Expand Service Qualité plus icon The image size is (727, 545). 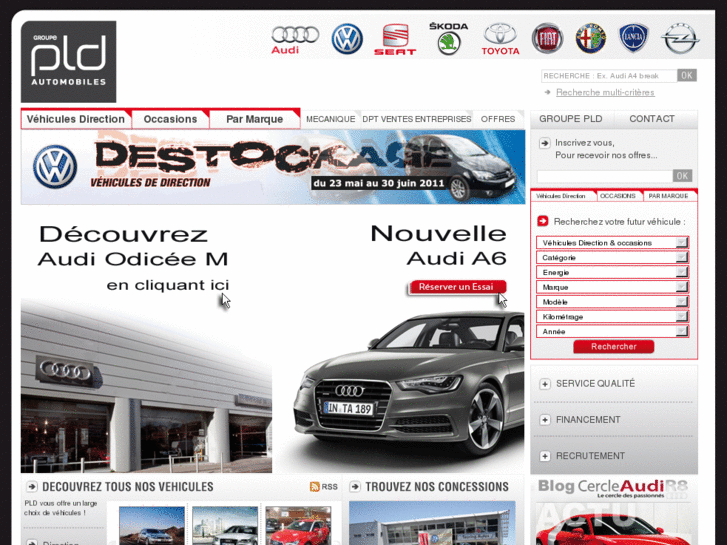[545, 384]
